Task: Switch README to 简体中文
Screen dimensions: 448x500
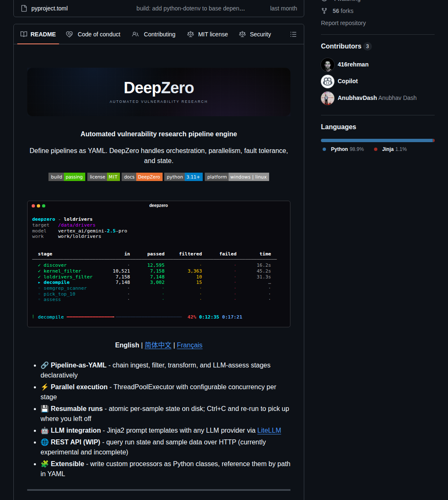Action: coord(158,345)
